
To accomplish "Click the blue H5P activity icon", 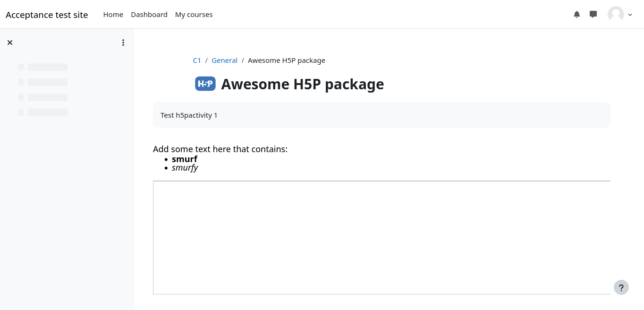I will [x=205, y=84].
